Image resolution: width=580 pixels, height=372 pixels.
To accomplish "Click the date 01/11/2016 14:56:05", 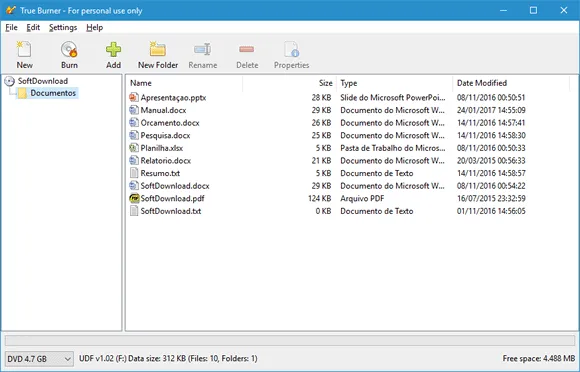I will coord(491,211).
